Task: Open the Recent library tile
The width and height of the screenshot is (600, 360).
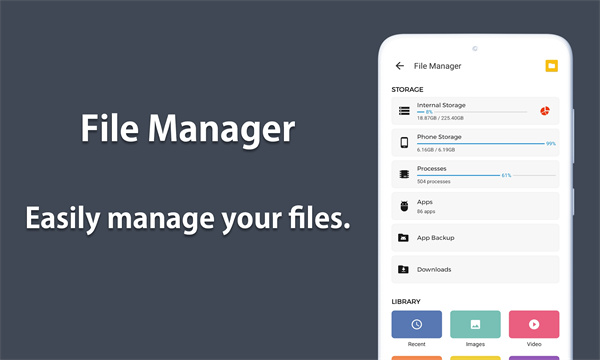Action: (x=416, y=324)
